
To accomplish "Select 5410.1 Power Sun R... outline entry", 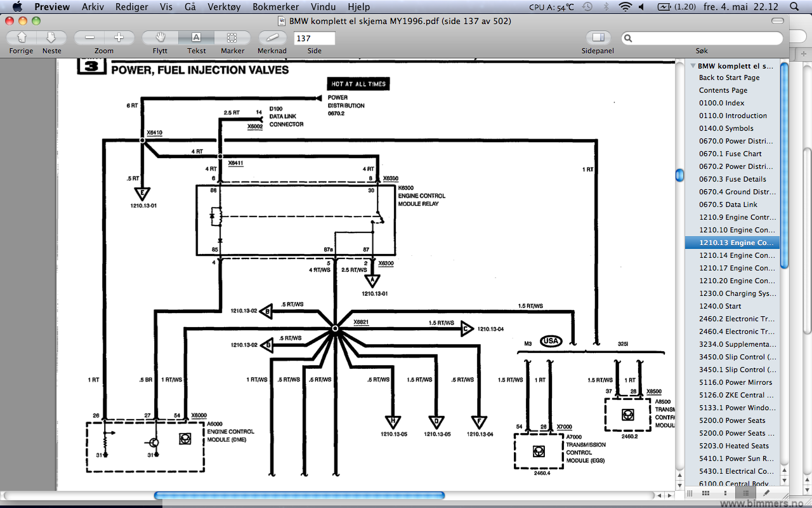I will [737, 458].
